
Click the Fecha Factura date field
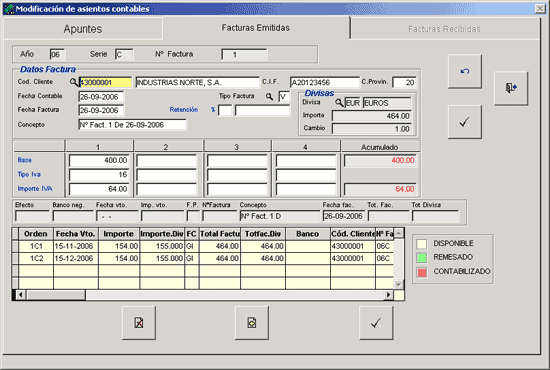(101, 110)
